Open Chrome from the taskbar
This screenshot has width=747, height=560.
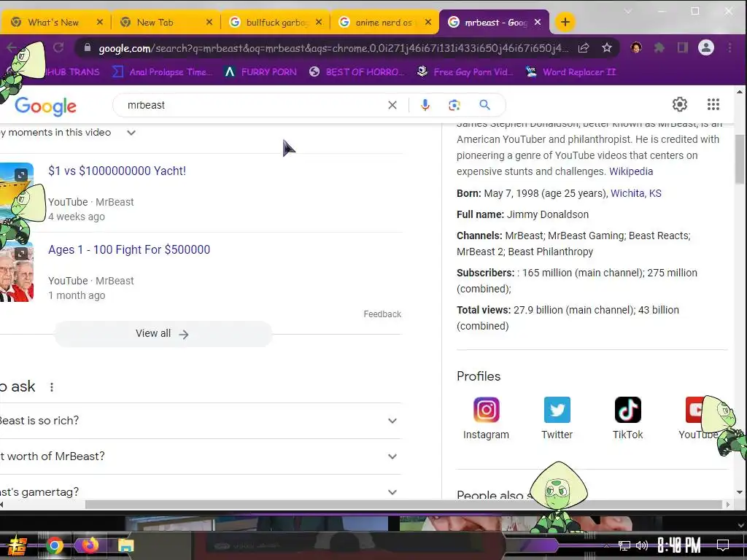click(55, 545)
